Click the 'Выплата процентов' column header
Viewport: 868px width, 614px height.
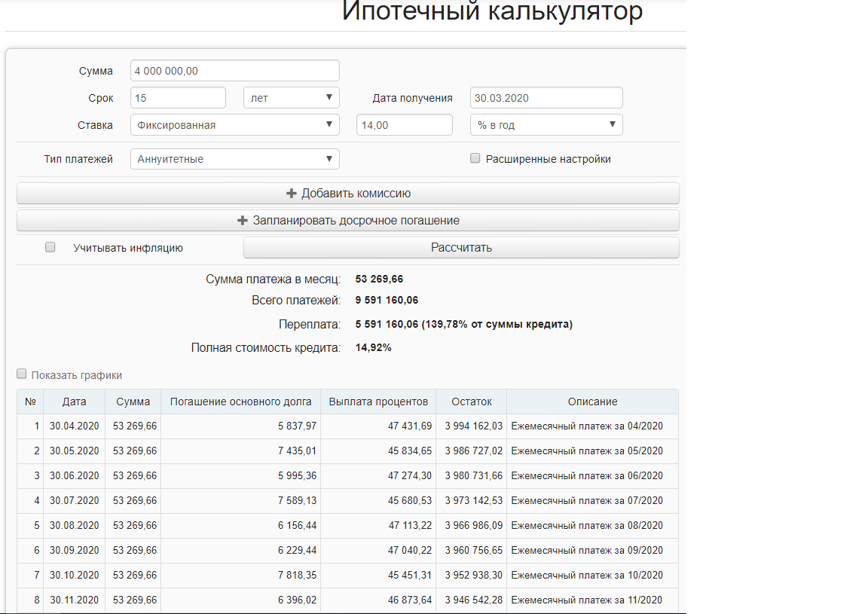tap(379, 402)
